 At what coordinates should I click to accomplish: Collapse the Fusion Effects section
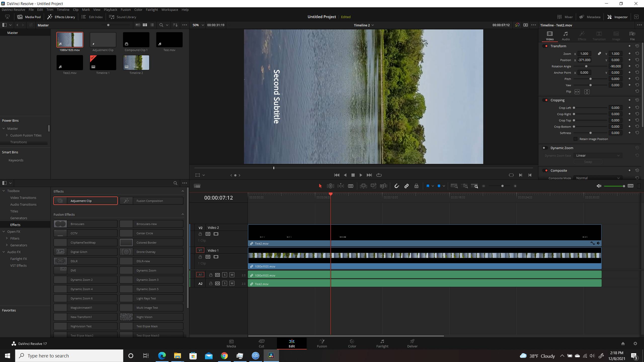point(183,214)
